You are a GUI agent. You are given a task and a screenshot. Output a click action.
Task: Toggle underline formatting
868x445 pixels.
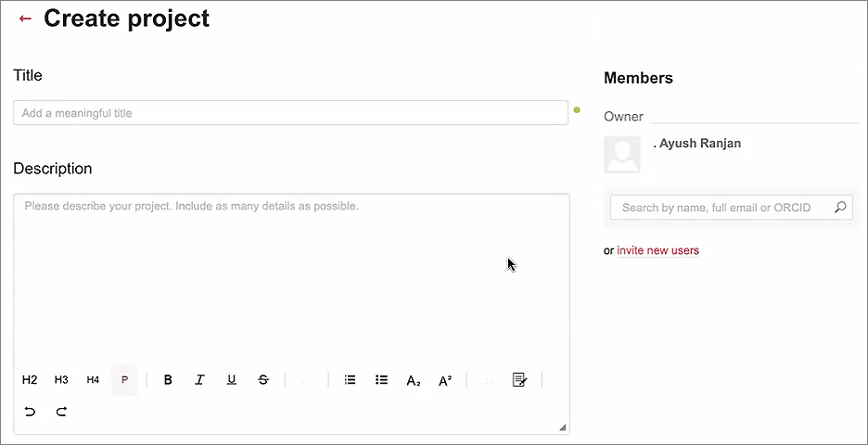pyautogui.click(x=232, y=380)
